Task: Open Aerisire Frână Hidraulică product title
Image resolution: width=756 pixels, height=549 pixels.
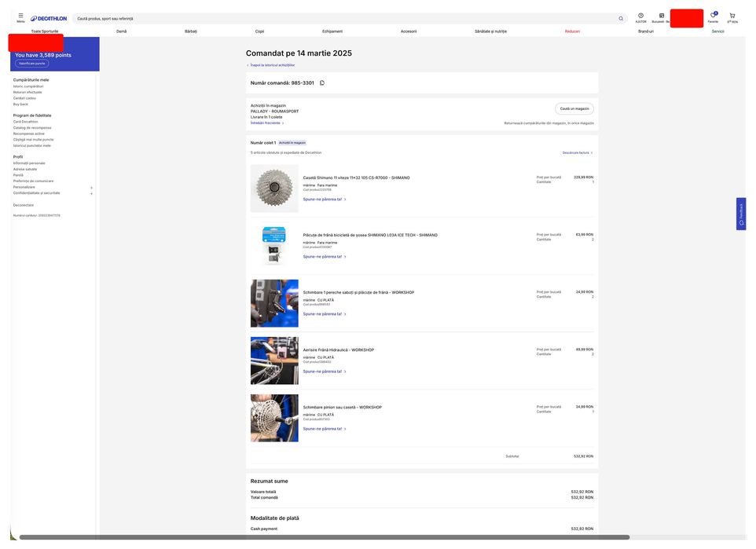Action: click(x=339, y=350)
